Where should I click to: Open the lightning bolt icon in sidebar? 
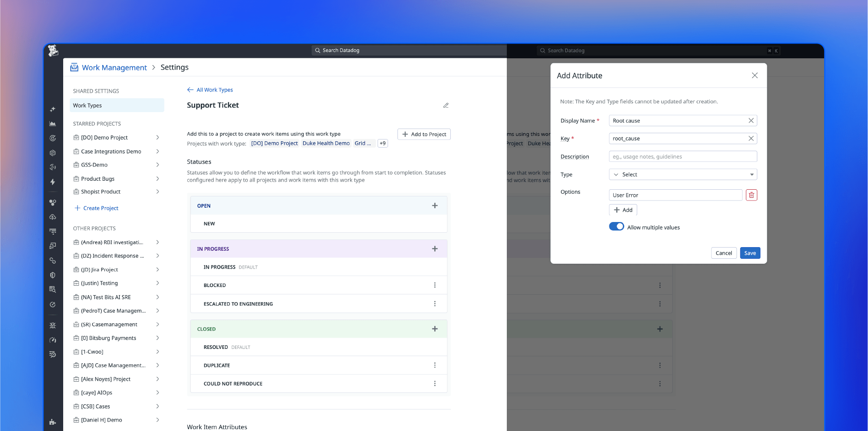[52, 182]
